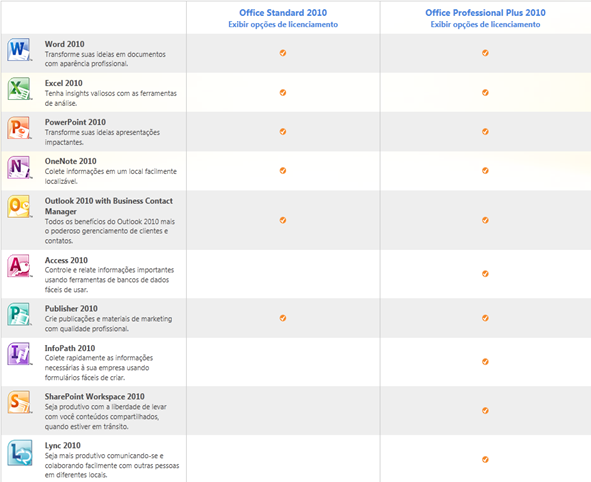Click the Word 2010 icon
The height and width of the screenshot is (482, 591).
[x=19, y=49]
